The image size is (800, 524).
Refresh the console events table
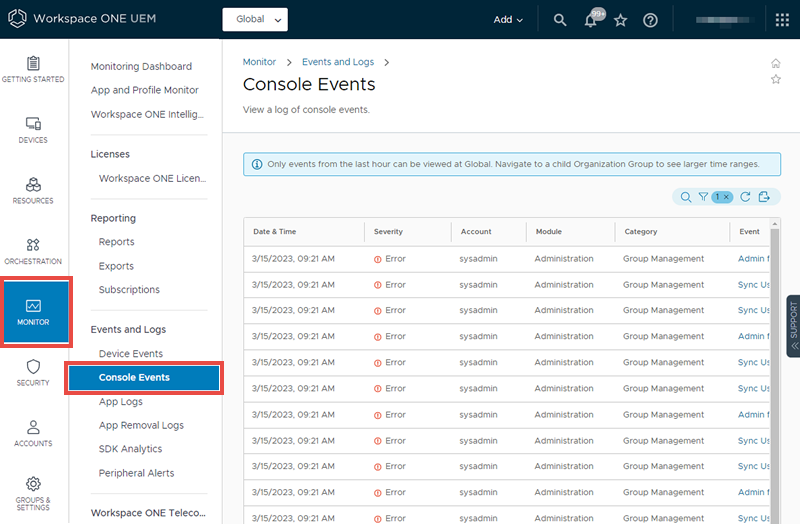point(745,197)
